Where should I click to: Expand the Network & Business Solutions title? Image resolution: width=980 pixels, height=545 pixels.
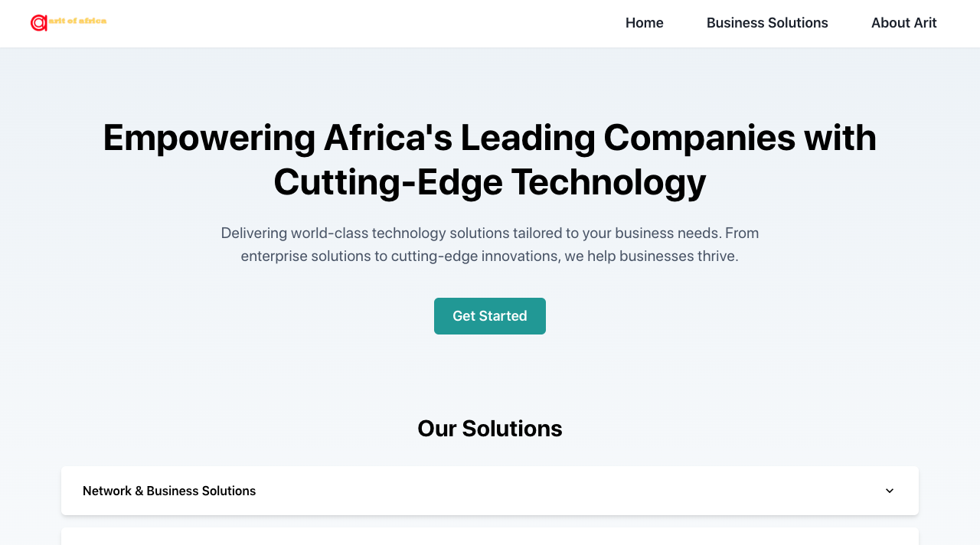(169, 491)
